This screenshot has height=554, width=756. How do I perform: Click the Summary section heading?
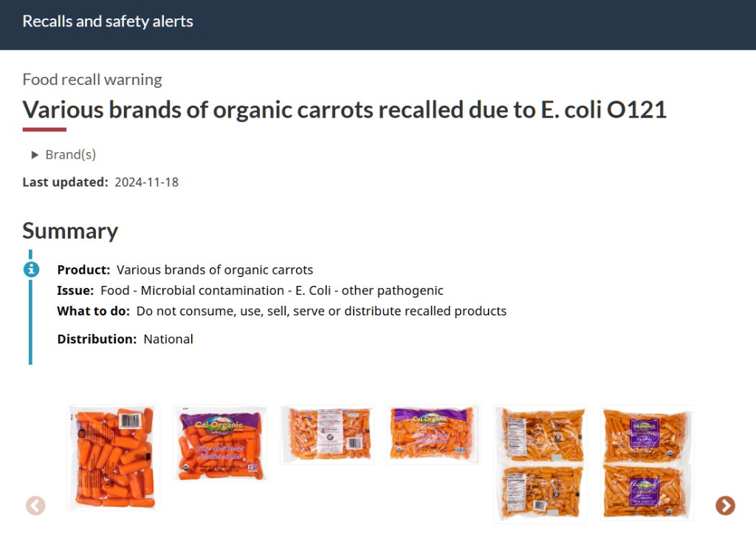pos(70,230)
